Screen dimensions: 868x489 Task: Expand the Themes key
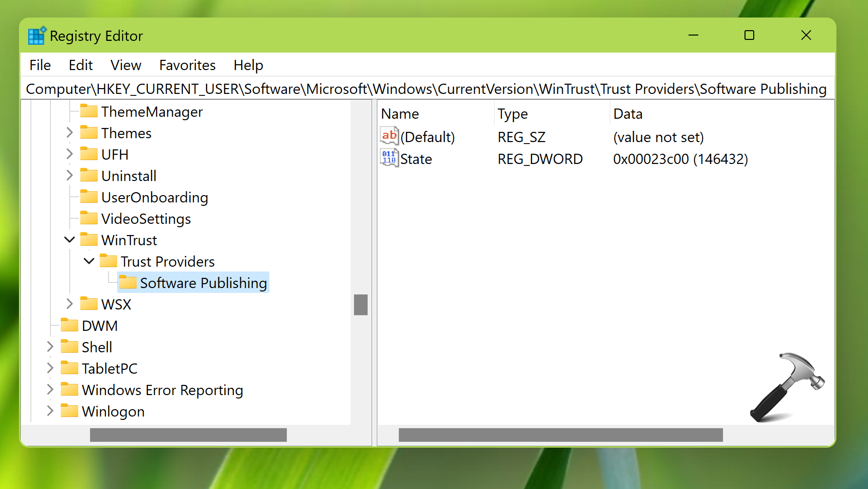click(x=70, y=133)
